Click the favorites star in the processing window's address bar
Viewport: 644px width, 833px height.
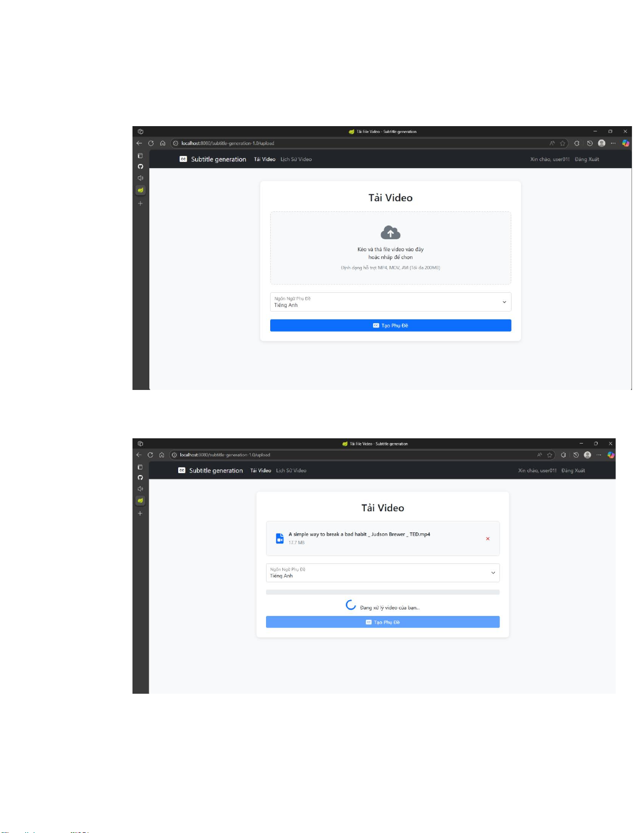click(550, 455)
